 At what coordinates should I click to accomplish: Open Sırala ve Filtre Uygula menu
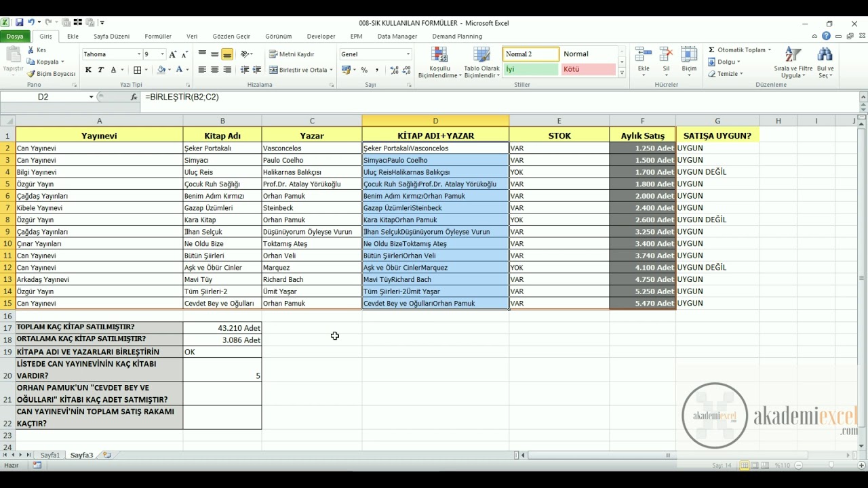click(793, 62)
